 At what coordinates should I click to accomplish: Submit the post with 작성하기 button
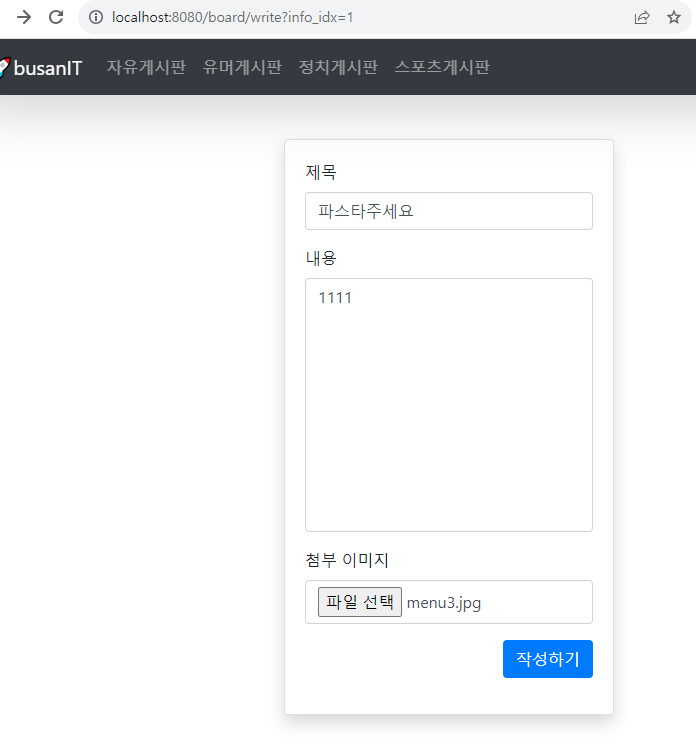coord(548,659)
